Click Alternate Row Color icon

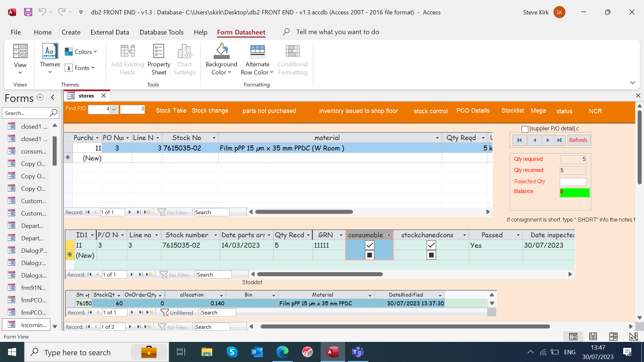tap(257, 51)
